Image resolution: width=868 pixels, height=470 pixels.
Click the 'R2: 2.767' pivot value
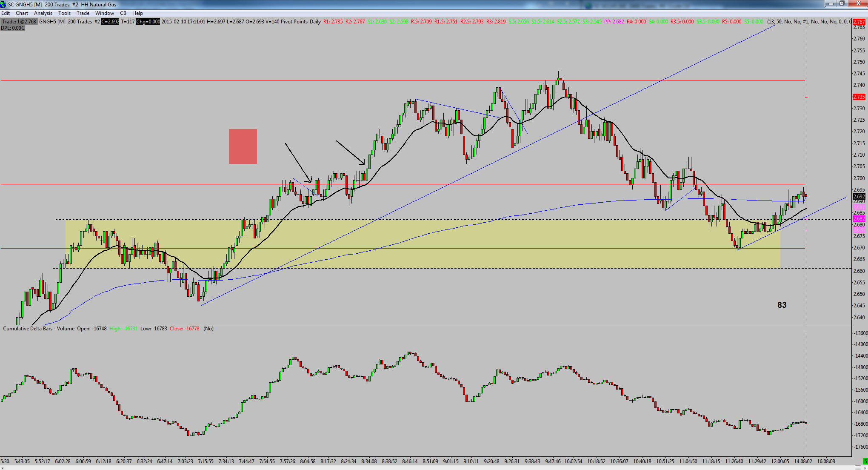pyautogui.click(x=355, y=22)
